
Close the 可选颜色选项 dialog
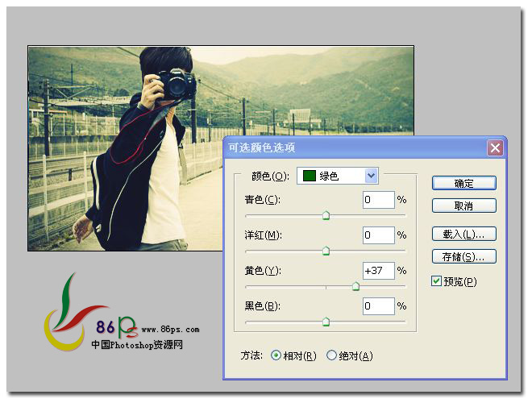(x=495, y=148)
